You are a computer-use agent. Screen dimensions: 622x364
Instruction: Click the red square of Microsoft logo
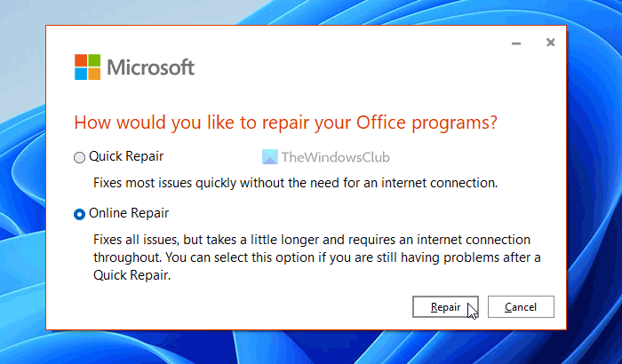(x=80, y=60)
